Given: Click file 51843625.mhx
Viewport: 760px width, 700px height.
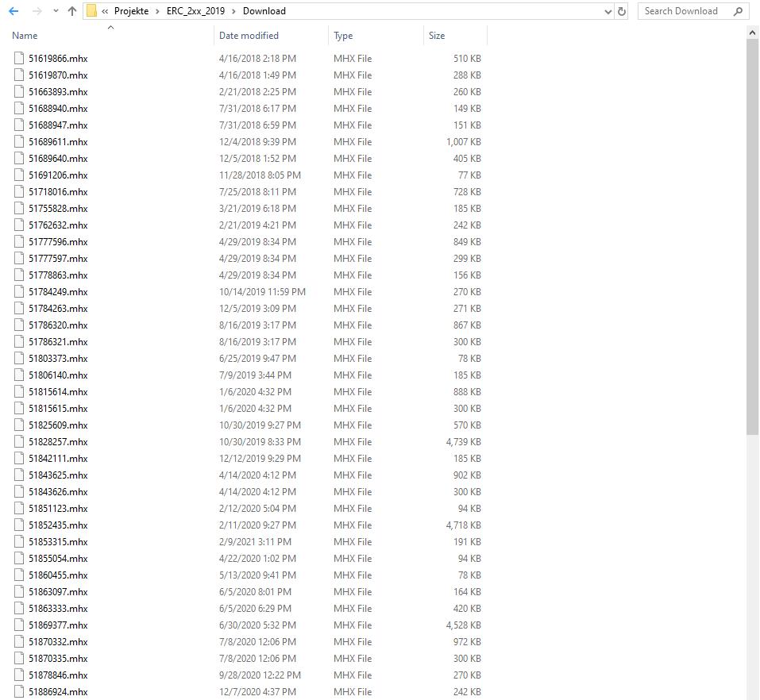Looking at the screenshot, I should click(x=58, y=475).
